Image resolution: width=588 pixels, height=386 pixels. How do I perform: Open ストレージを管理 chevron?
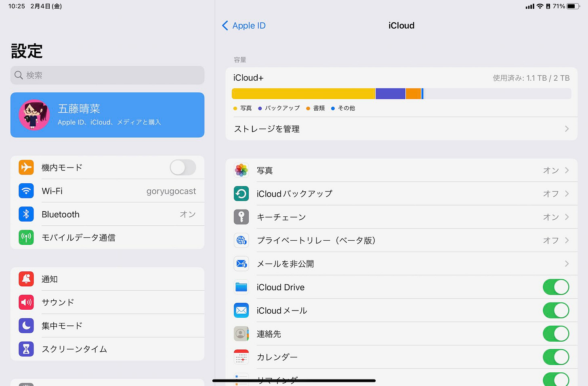(567, 129)
